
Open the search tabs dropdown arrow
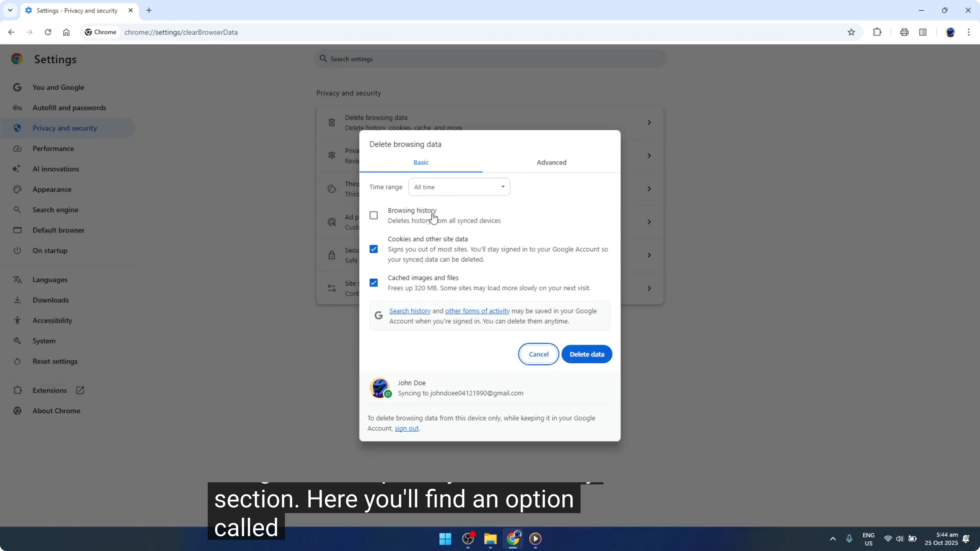(10, 10)
